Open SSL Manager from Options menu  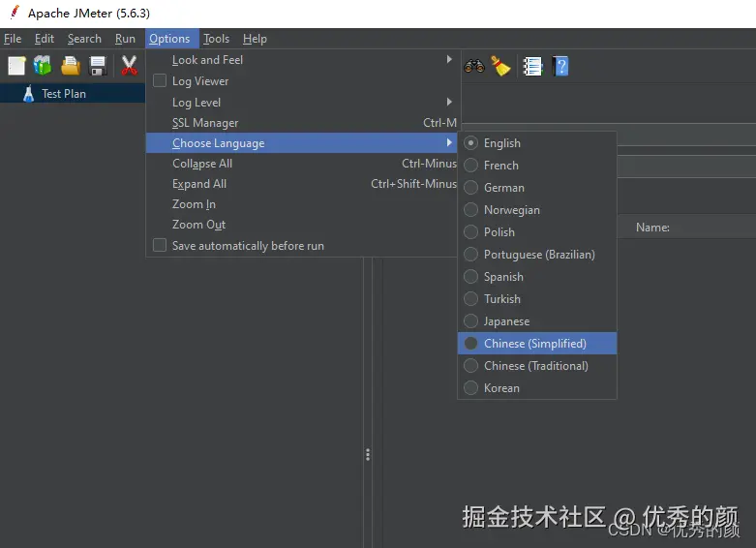[302, 123]
